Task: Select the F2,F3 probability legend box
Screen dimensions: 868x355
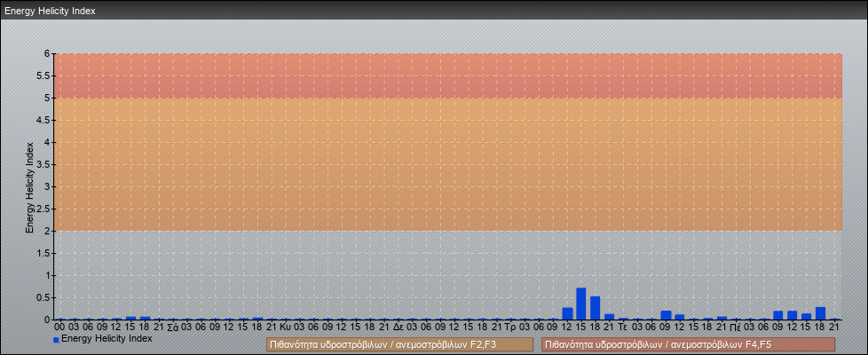Action: 399,344
